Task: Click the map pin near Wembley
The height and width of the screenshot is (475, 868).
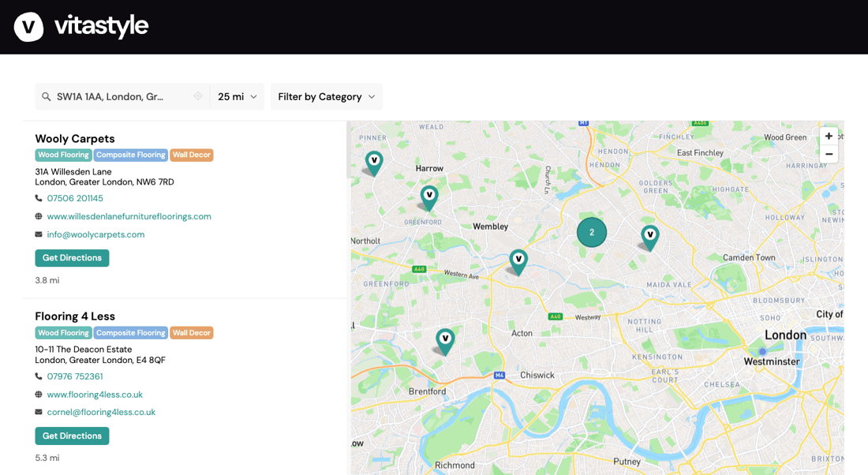Action: [518, 260]
